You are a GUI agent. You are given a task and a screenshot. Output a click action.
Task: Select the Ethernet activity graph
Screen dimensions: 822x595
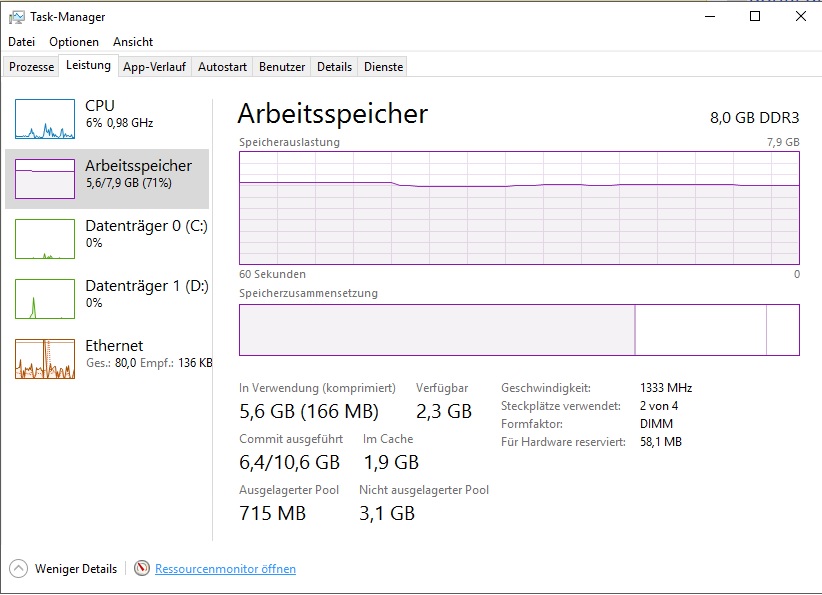click(x=45, y=359)
